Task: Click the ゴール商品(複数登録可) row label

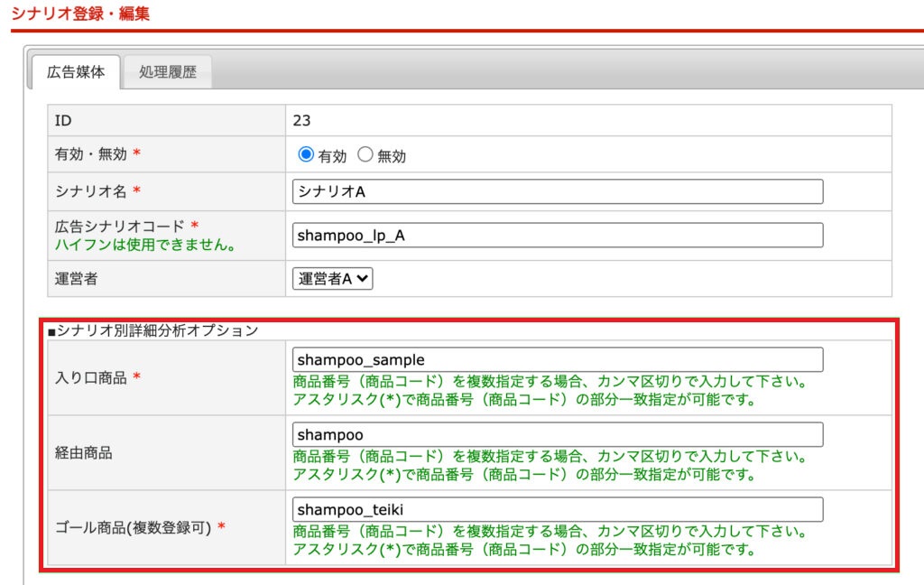Action: pos(133,528)
